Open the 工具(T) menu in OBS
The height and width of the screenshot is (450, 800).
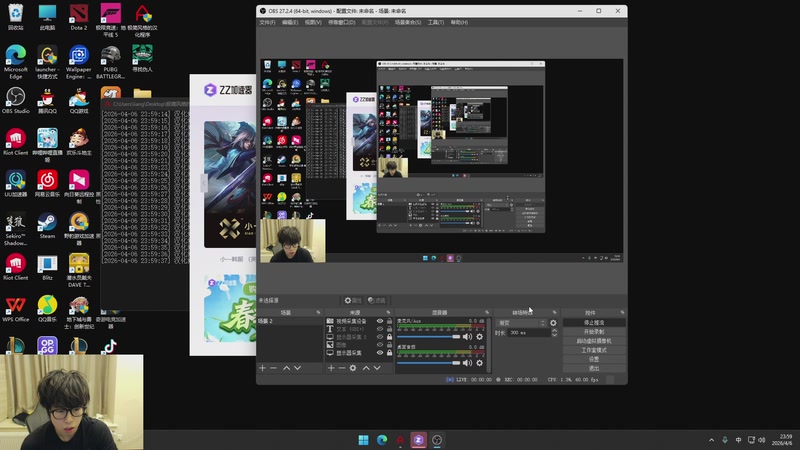tap(435, 22)
